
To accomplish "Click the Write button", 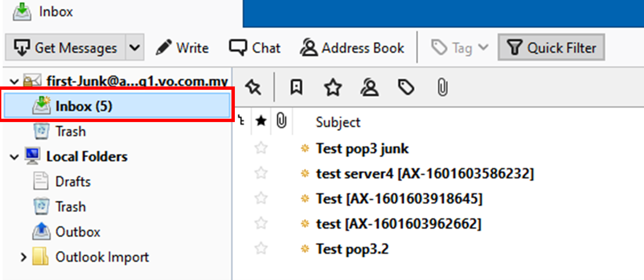I will coord(182,48).
